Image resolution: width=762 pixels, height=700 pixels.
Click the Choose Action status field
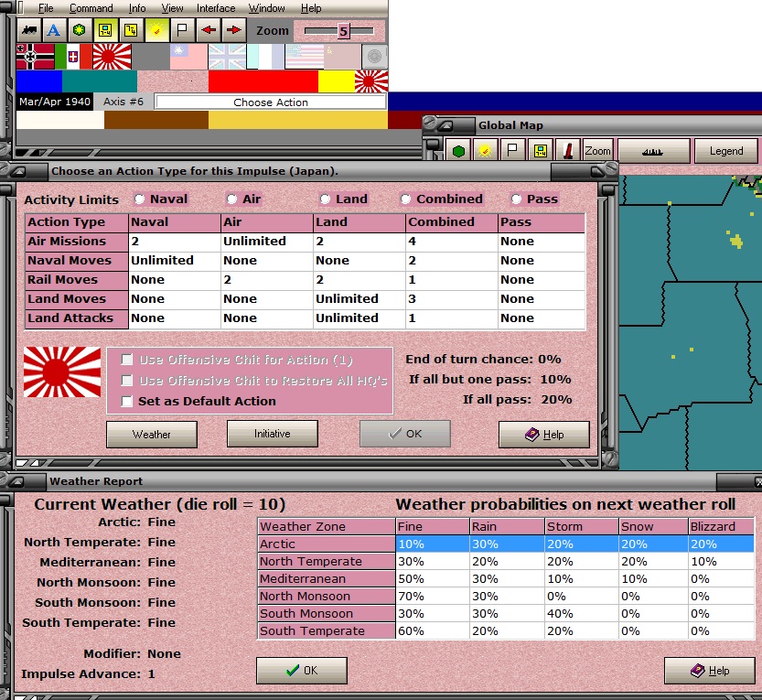[x=271, y=102]
